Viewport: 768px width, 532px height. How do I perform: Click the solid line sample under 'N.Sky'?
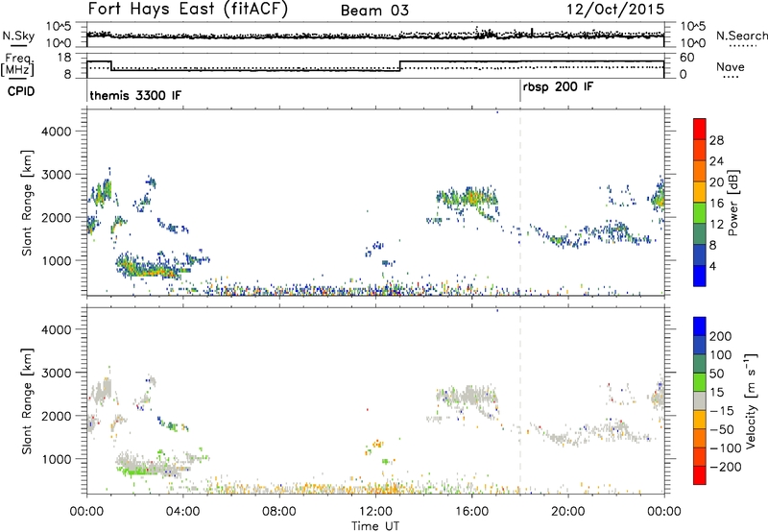pos(18,45)
